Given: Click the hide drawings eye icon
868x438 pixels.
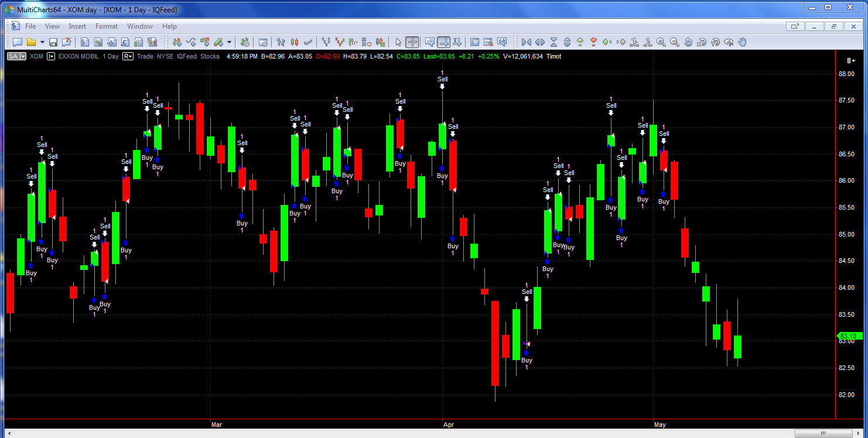Looking at the screenshot, I should click(x=729, y=42).
